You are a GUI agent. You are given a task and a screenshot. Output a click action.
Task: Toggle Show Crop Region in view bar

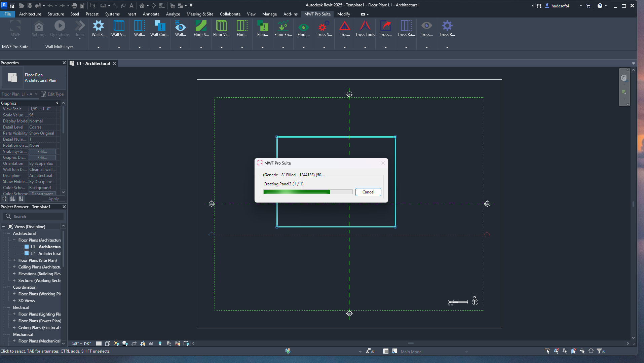(x=143, y=343)
